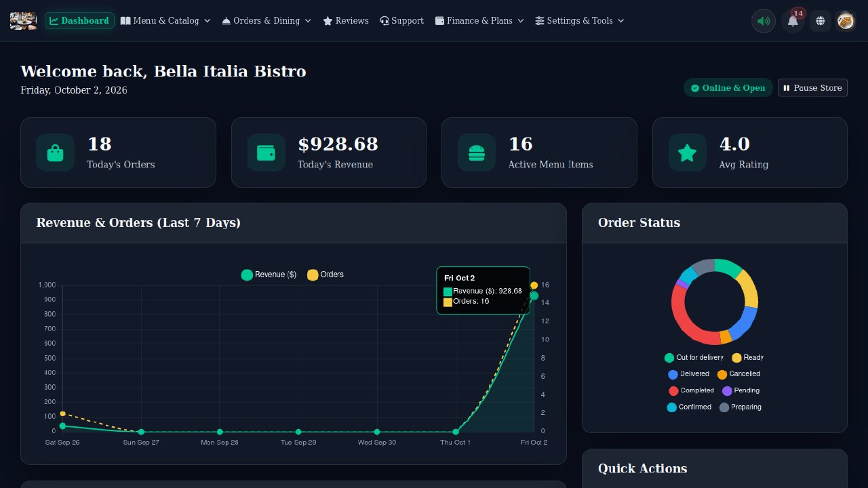Click the Quick Actions heading
This screenshot has width=868, height=488.
tap(642, 468)
